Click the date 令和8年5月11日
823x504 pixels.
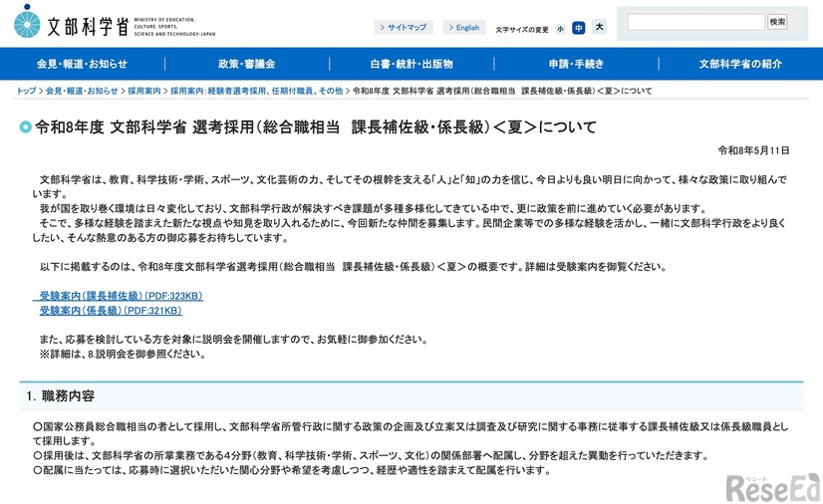(x=753, y=150)
